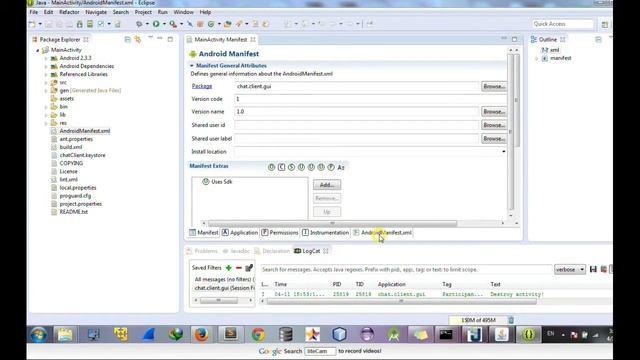Image resolution: width=640 pixels, height=360 pixels.
Task: Open the verbose log level dropdown
Action: (570, 269)
